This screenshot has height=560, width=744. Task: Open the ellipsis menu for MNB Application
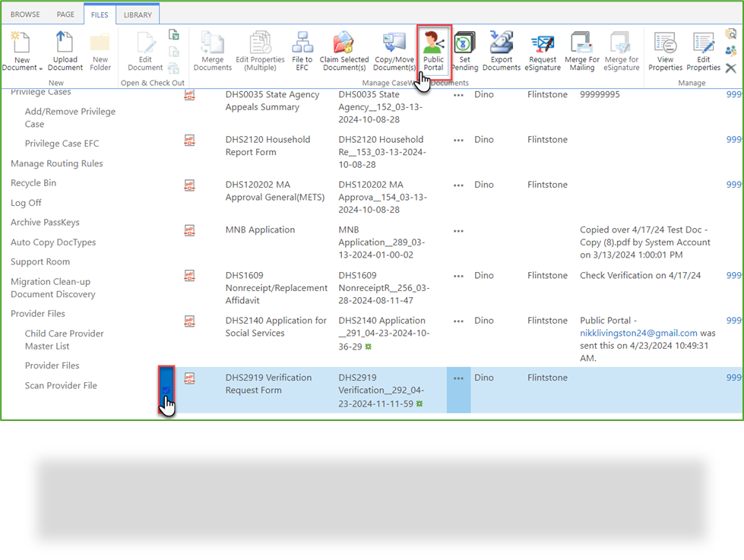tap(458, 230)
